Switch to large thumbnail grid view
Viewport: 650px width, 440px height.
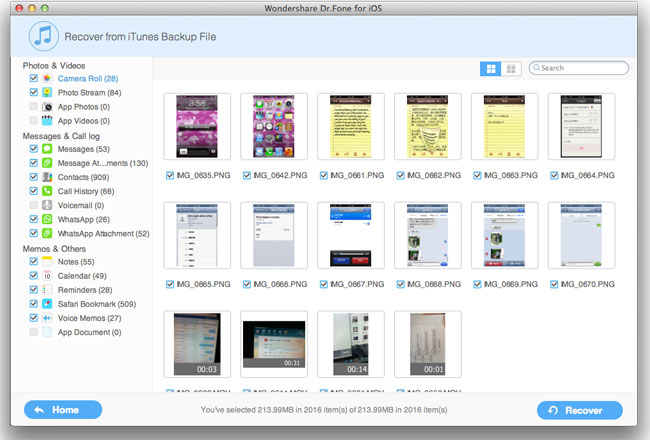pyautogui.click(x=491, y=68)
